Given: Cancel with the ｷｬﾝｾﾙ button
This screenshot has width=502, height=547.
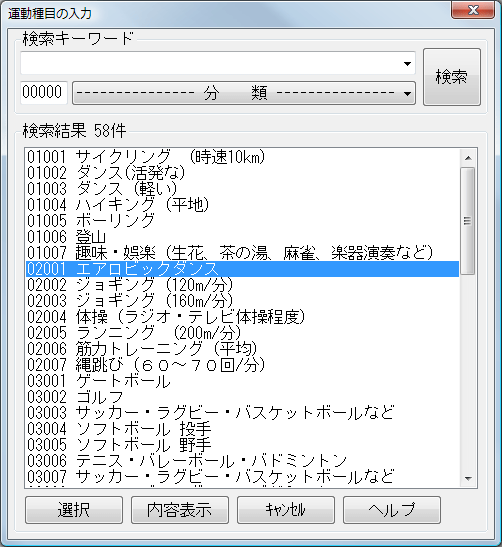Looking at the screenshot, I should click(286, 510).
